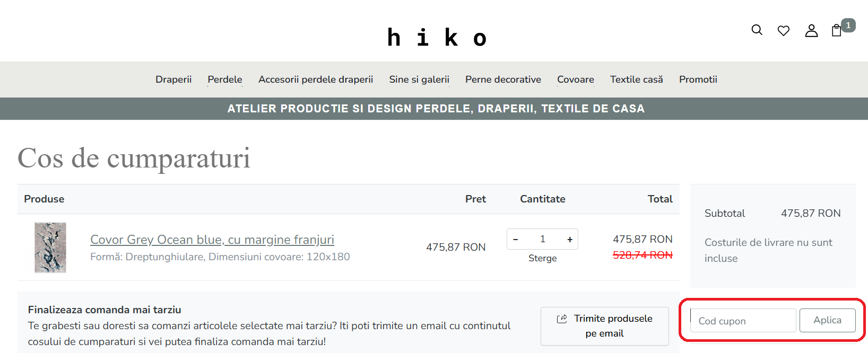
Task: Open Covor Grey Ocean blue product link
Action: pos(212,240)
